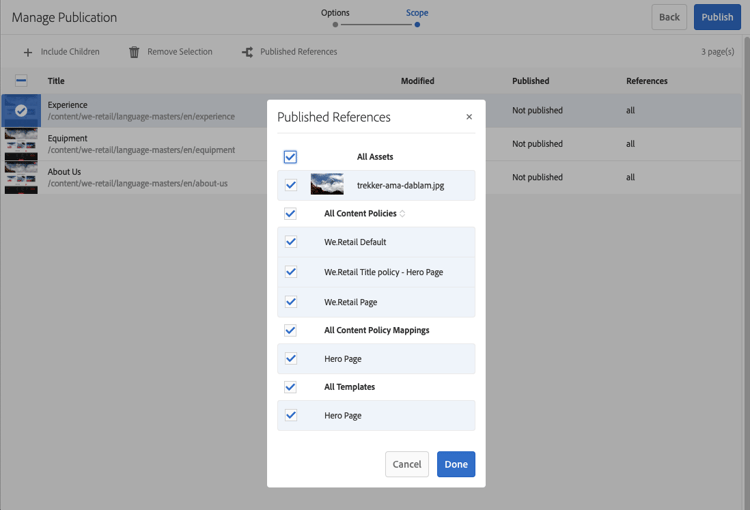The height and width of the screenshot is (510, 750).
Task: Uncheck the All Assets checkbox
Action: [290, 157]
